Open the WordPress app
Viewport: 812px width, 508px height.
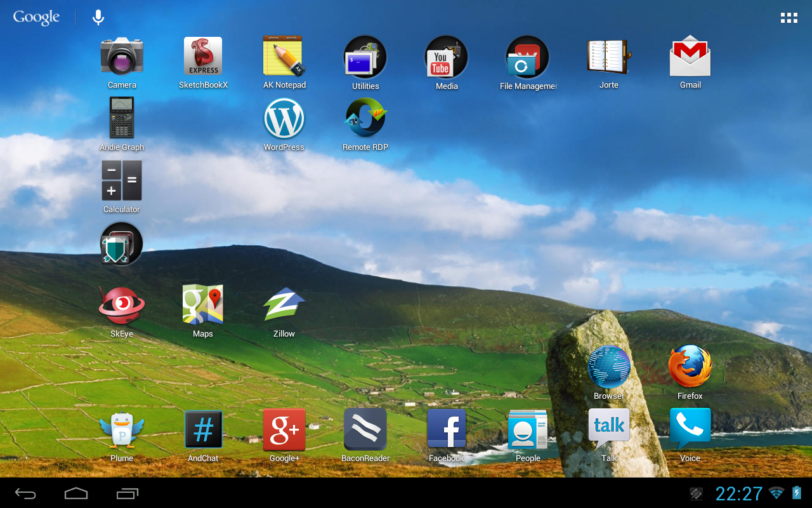(284, 124)
